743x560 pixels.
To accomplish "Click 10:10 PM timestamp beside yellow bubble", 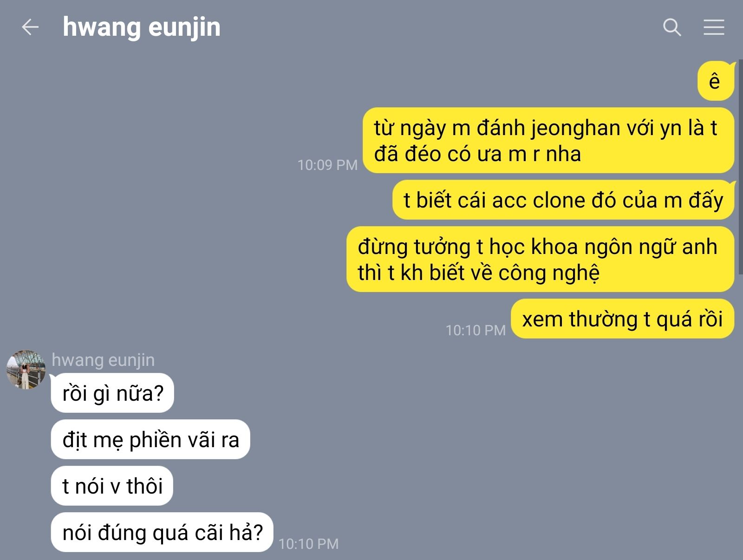I will coord(476,330).
